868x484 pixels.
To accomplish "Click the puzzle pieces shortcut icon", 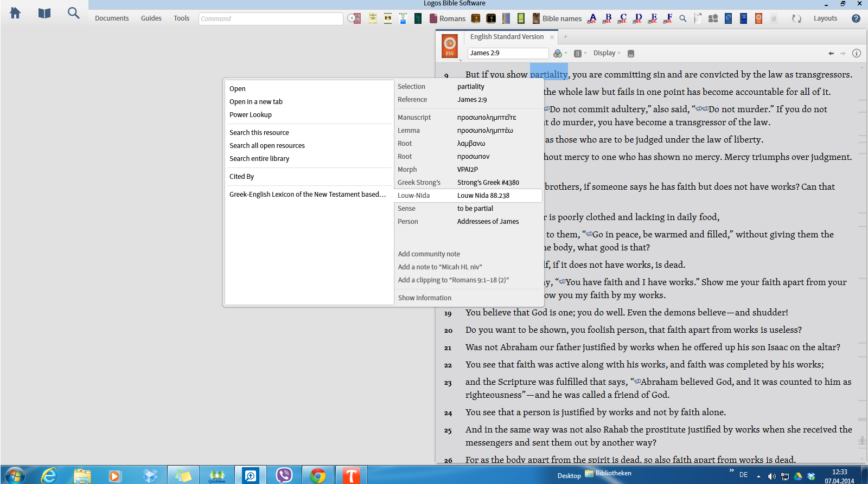I will (x=713, y=18).
